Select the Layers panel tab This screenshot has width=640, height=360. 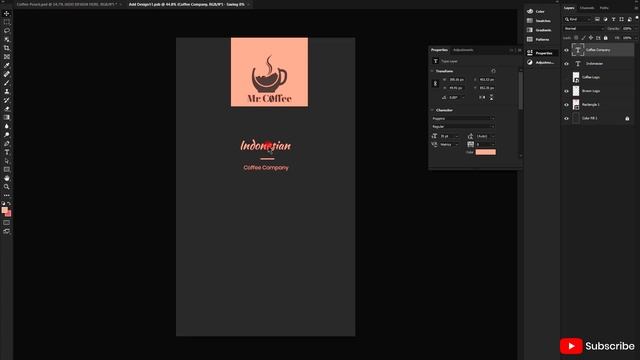pyautogui.click(x=569, y=8)
